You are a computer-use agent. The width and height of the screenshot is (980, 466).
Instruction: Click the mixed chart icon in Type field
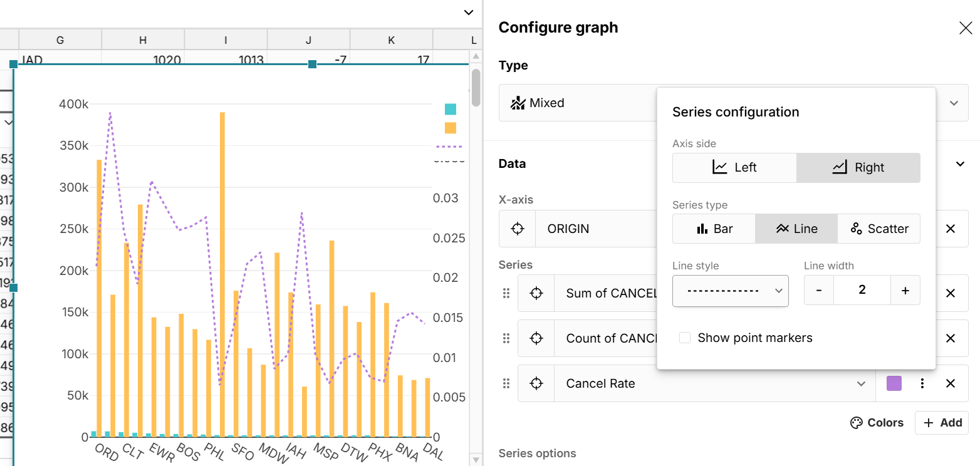(x=519, y=103)
